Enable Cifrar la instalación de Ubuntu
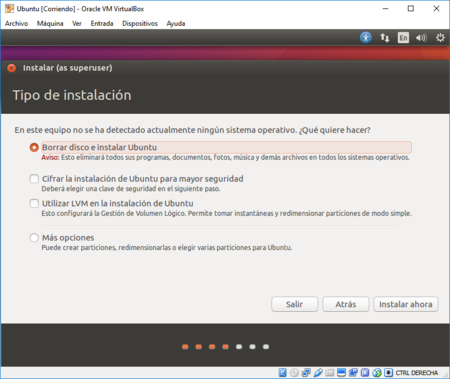This screenshot has height=379, width=450. click(34, 179)
